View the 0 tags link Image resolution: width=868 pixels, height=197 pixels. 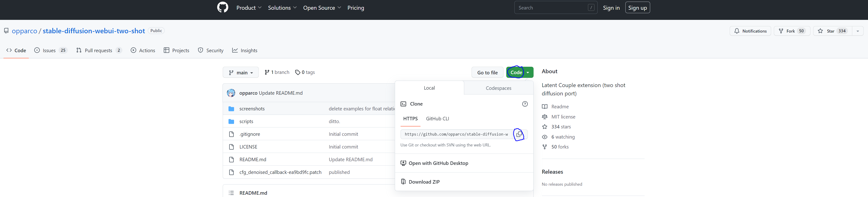pos(305,72)
